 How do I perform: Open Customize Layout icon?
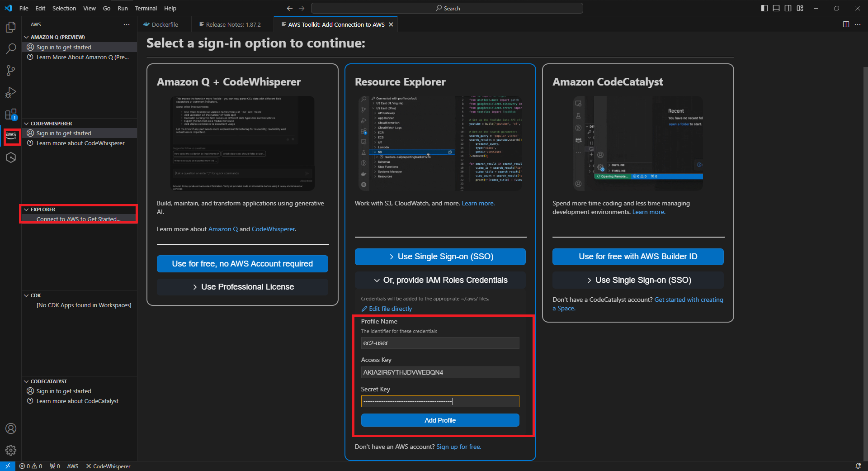point(800,8)
